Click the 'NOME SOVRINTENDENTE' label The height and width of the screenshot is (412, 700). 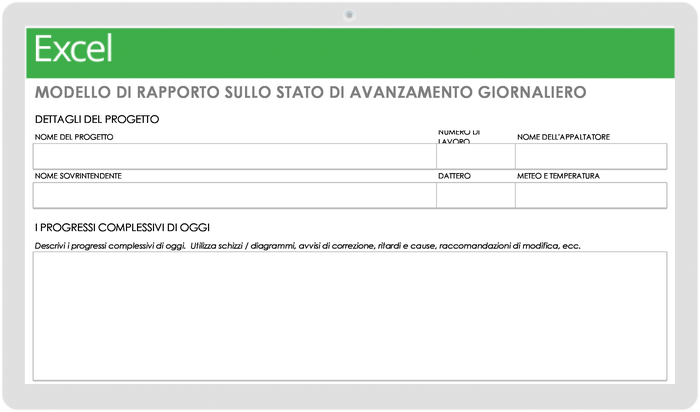[x=78, y=176]
